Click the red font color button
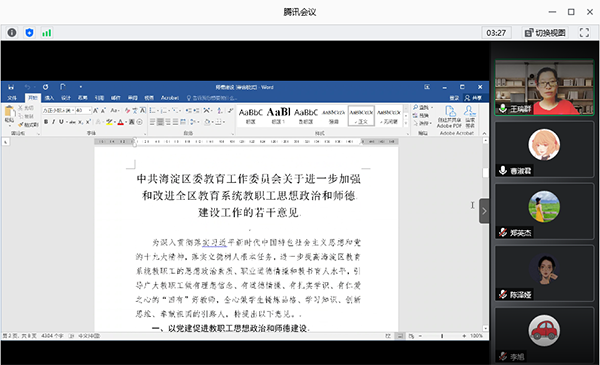 tap(121, 122)
